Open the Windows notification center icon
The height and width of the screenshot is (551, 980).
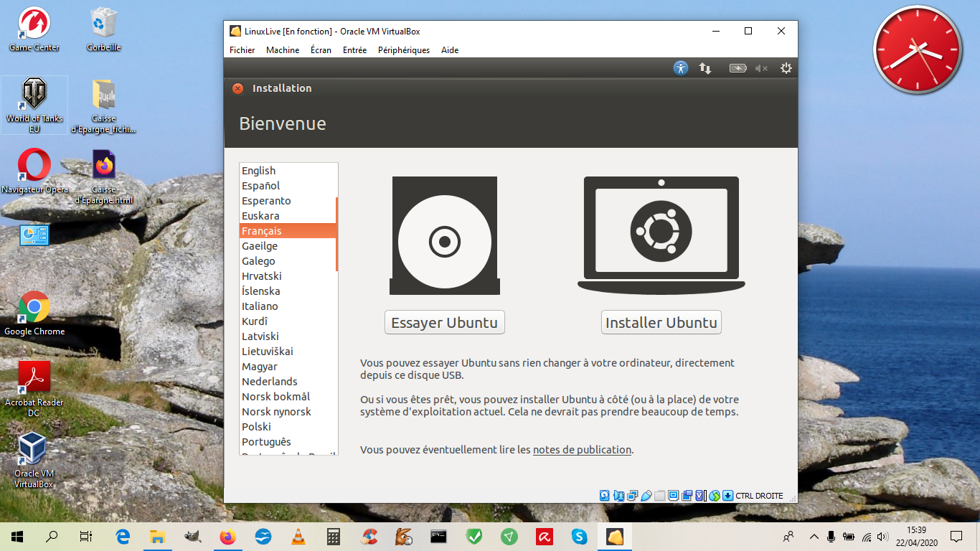(x=956, y=536)
